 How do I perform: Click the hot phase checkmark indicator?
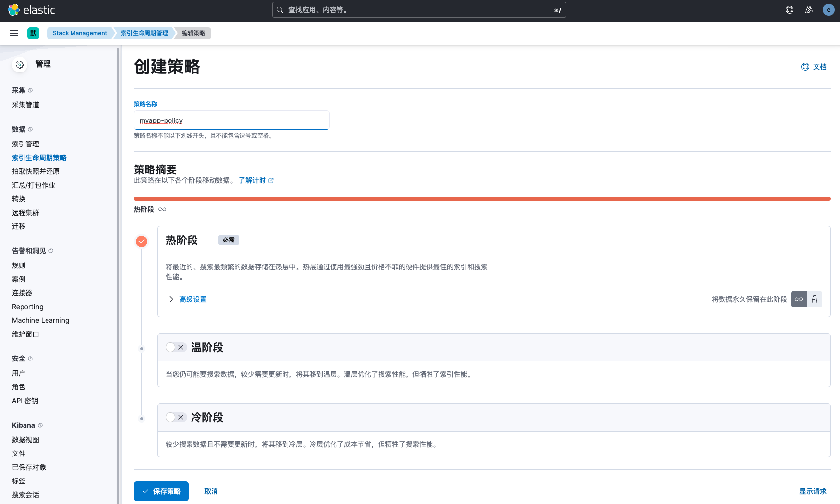pos(142,241)
